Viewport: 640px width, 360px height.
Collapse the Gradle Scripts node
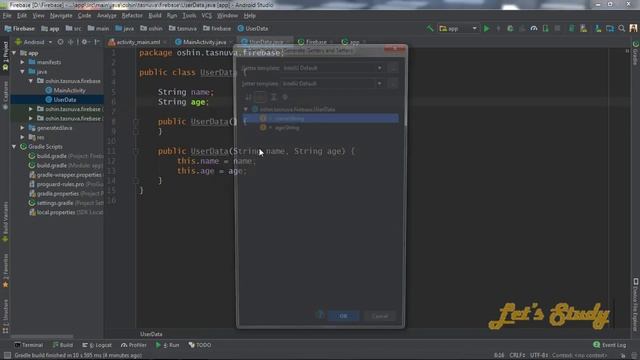pyautogui.click(x=14, y=147)
